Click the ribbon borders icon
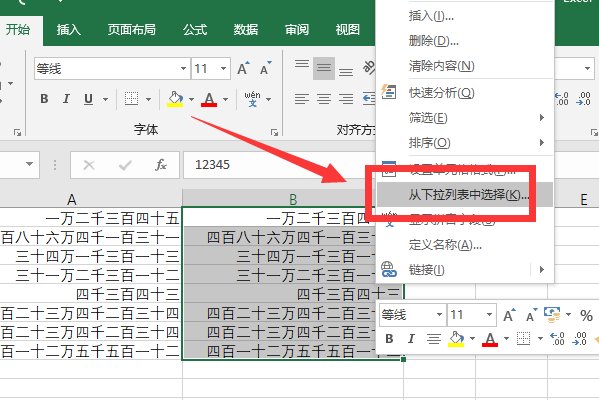The width and height of the screenshot is (599, 400). 131,99
